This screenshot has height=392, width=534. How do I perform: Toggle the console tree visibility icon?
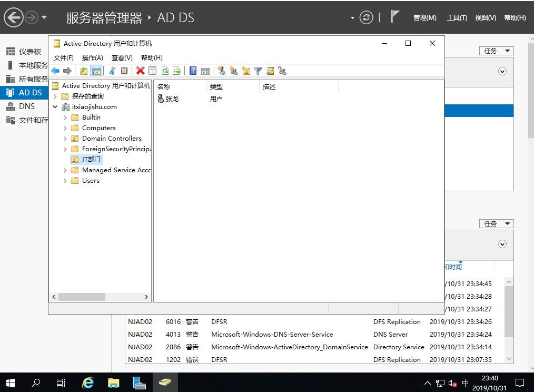(x=96, y=71)
